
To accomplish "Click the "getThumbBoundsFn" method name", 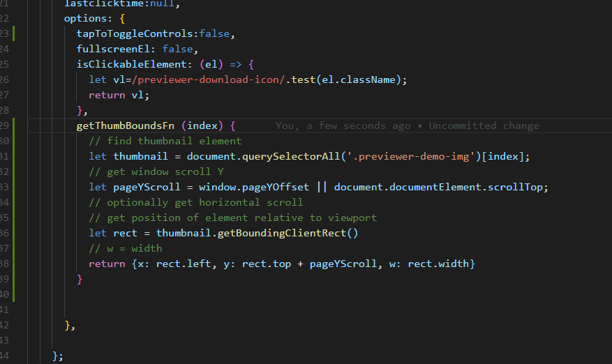I will coord(126,126).
